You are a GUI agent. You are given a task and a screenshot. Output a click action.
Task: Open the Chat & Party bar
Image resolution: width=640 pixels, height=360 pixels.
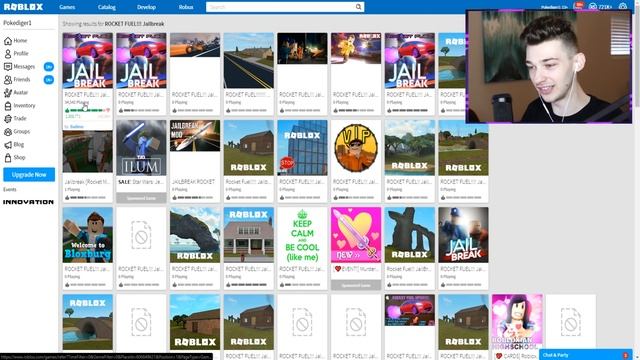[x=585, y=355]
